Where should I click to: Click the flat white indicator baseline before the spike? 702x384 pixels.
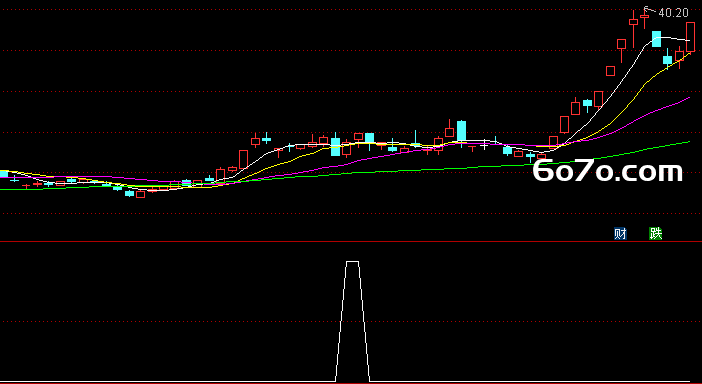point(168,382)
